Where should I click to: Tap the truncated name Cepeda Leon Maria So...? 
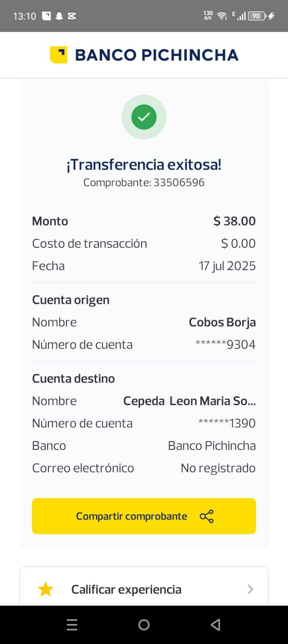189,401
